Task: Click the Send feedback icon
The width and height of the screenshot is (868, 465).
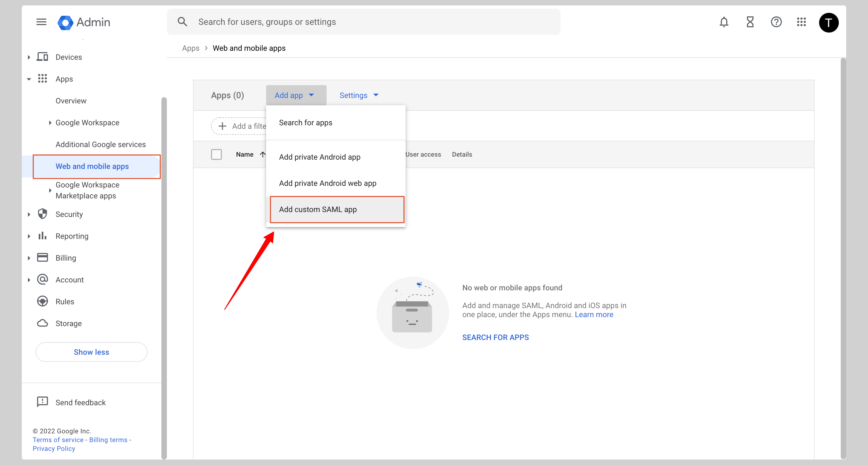Action: pos(42,402)
